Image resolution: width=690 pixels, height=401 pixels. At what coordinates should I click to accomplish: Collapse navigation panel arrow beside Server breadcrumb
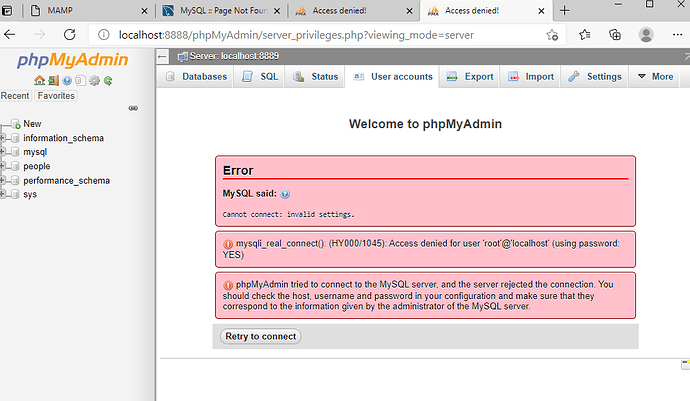tap(162, 56)
